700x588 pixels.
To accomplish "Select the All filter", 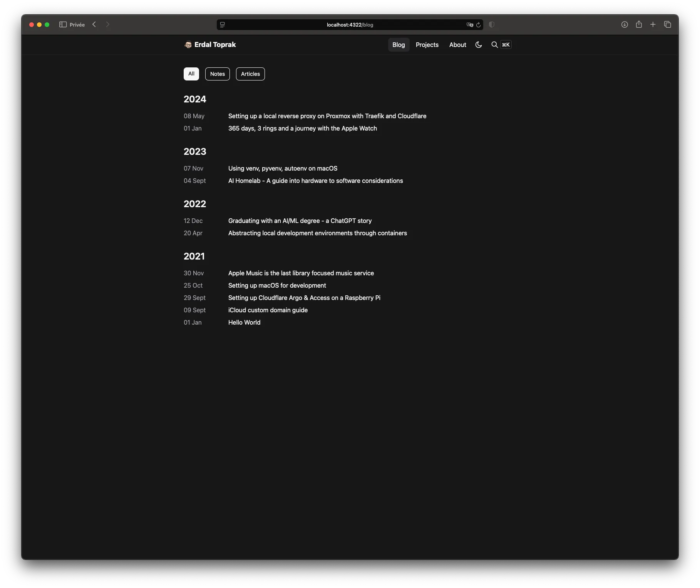I will [x=191, y=74].
